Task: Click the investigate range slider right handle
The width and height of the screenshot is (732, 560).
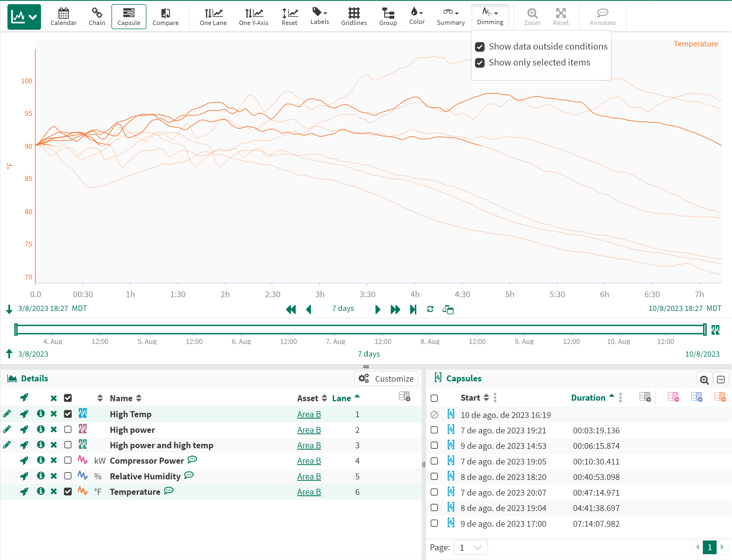Action: tap(705, 329)
